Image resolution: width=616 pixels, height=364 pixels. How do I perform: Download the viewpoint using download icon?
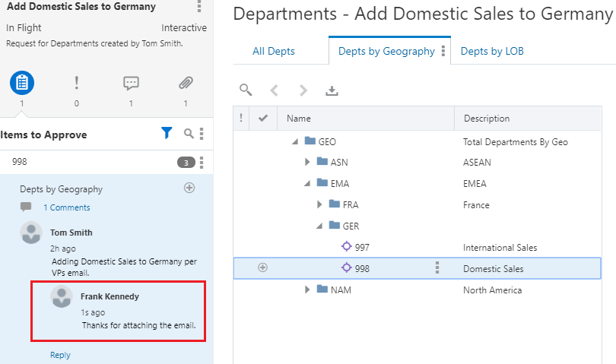(332, 90)
